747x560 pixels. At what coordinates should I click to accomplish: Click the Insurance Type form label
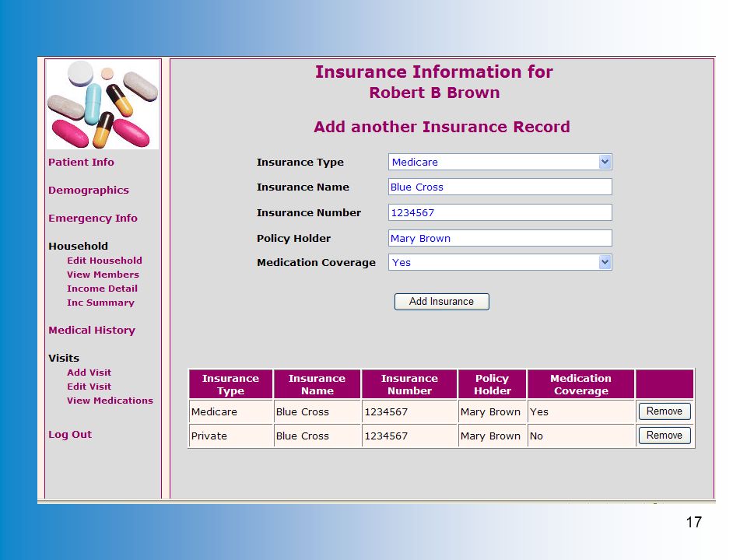300,163
